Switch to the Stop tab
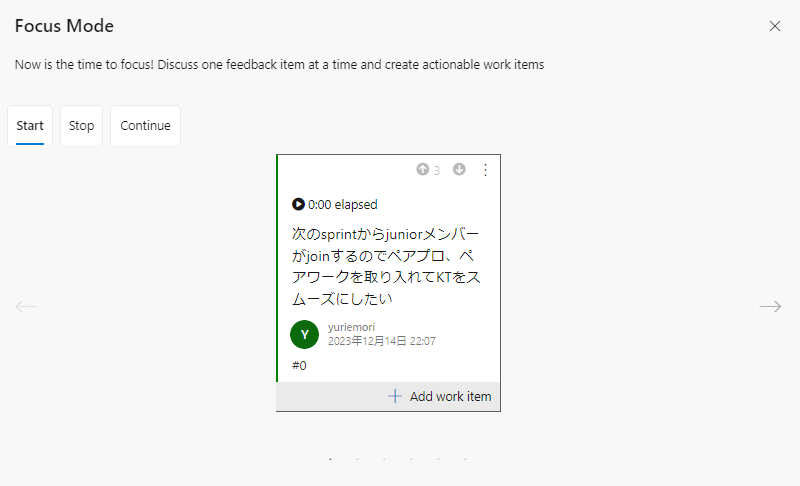Viewport: 800px width, 486px height. pos(82,125)
